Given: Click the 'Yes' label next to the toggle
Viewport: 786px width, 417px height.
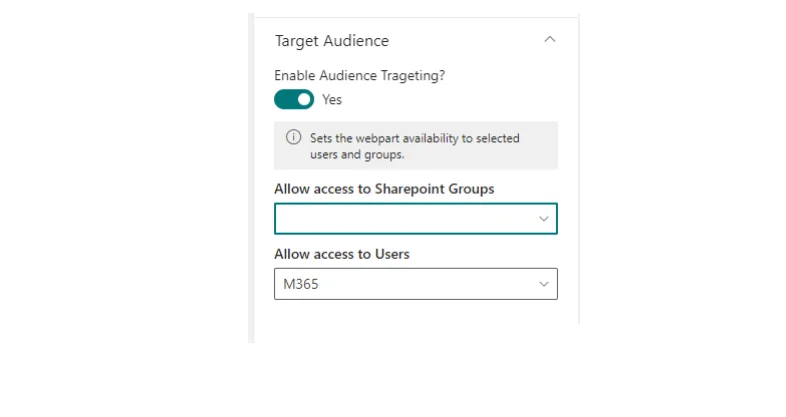Looking at the screenshot, I should click(x=332, y=99).
